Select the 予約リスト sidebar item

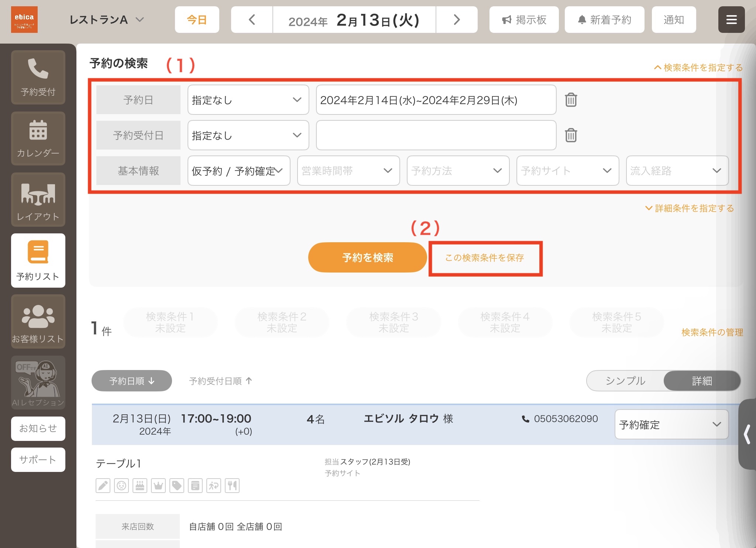38,260
